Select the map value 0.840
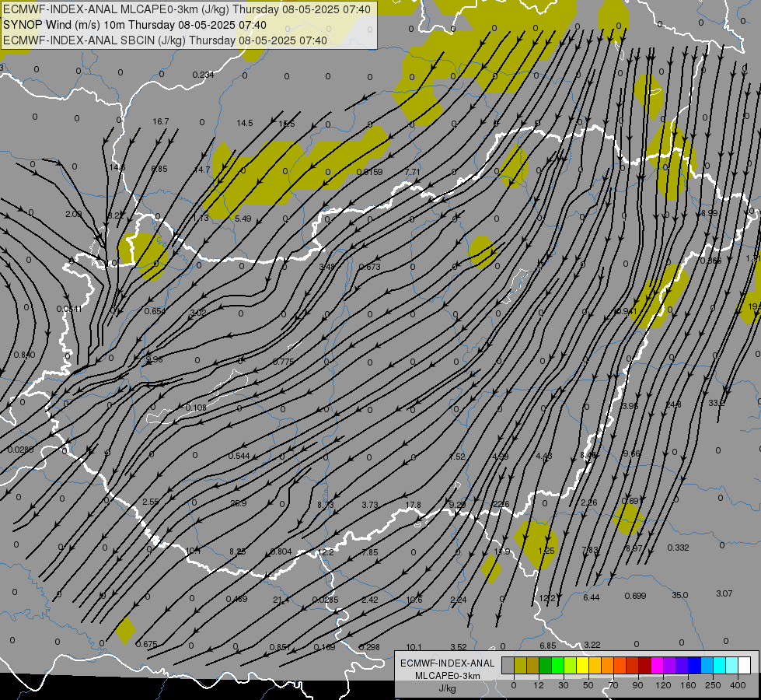This screenshot has height=700, width=761. pyautogui.click(x=24, y=355)
